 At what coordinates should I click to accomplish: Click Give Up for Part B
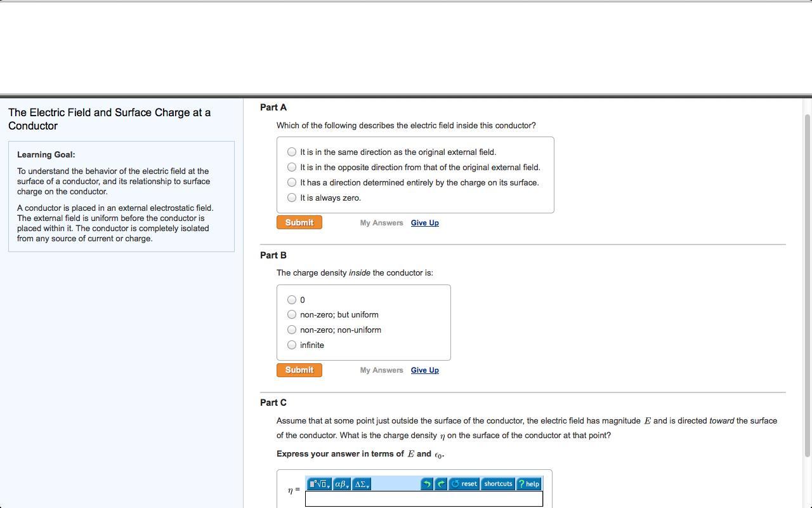point(425,370)
